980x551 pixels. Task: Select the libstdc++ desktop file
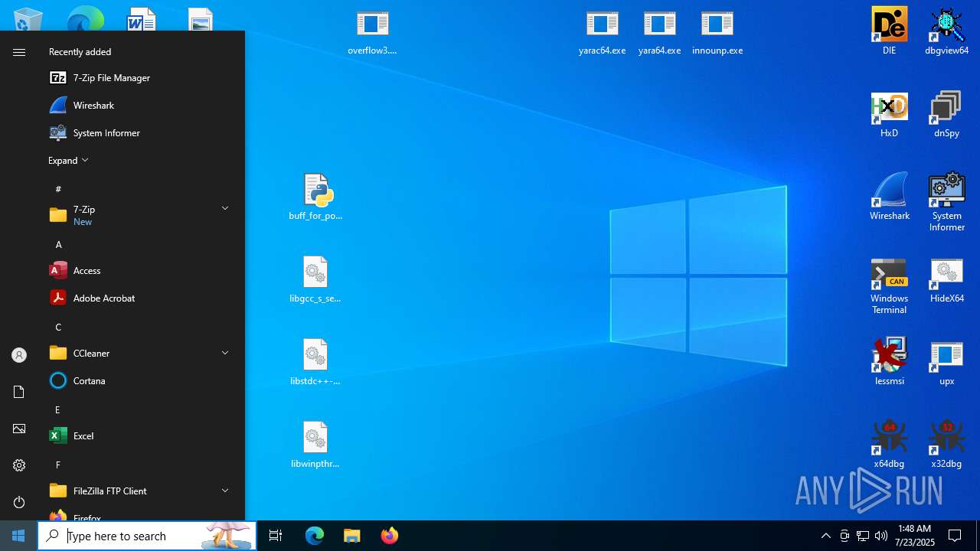point(315,362)
